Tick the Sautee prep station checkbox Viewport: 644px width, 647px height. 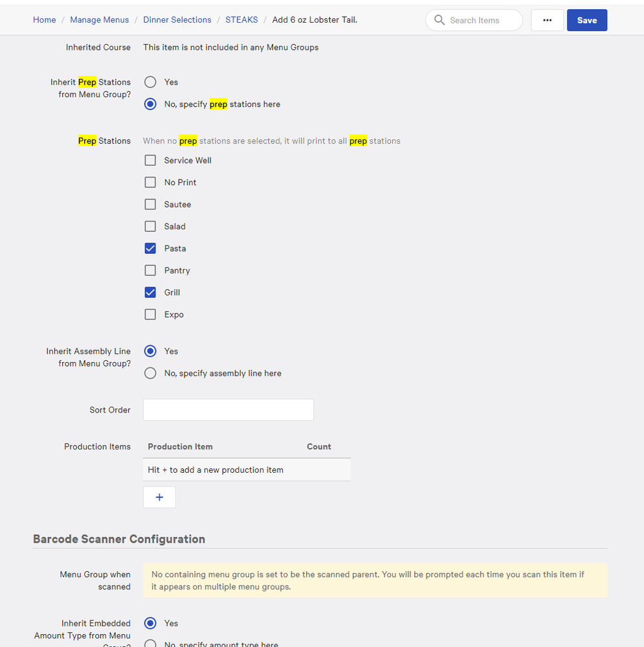[x=150, y=205]
